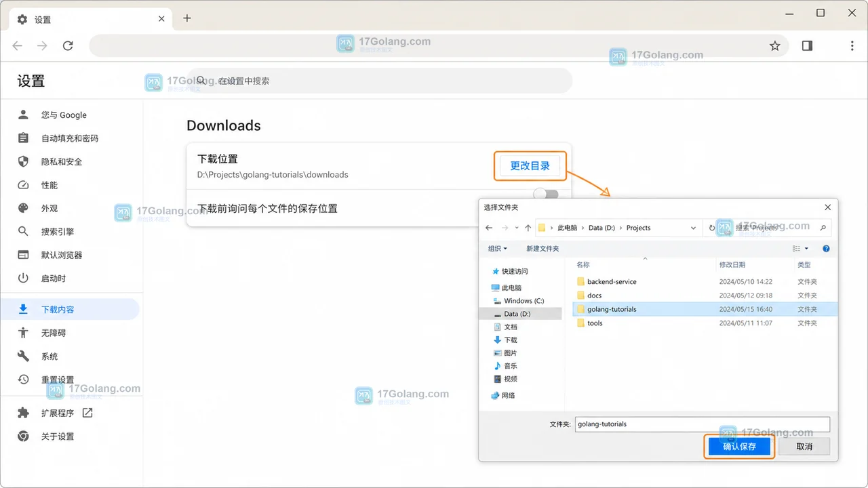Click the 确认保存 button
This screenshot has height=488, width=868.
point(739,447)
